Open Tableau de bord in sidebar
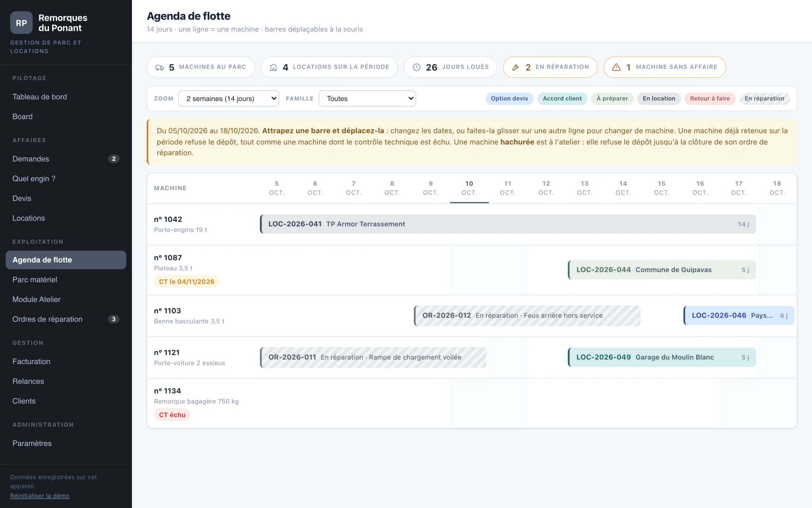The width and height of the screenshot is (812, 508). click(66, 97)
